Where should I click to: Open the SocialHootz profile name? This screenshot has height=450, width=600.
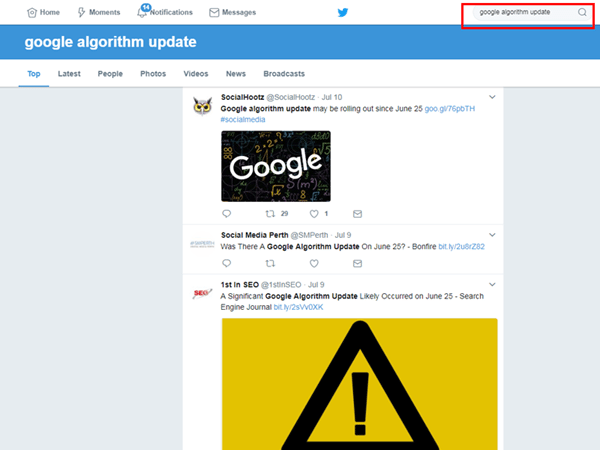pyautogui.click(x=243, y=97)
